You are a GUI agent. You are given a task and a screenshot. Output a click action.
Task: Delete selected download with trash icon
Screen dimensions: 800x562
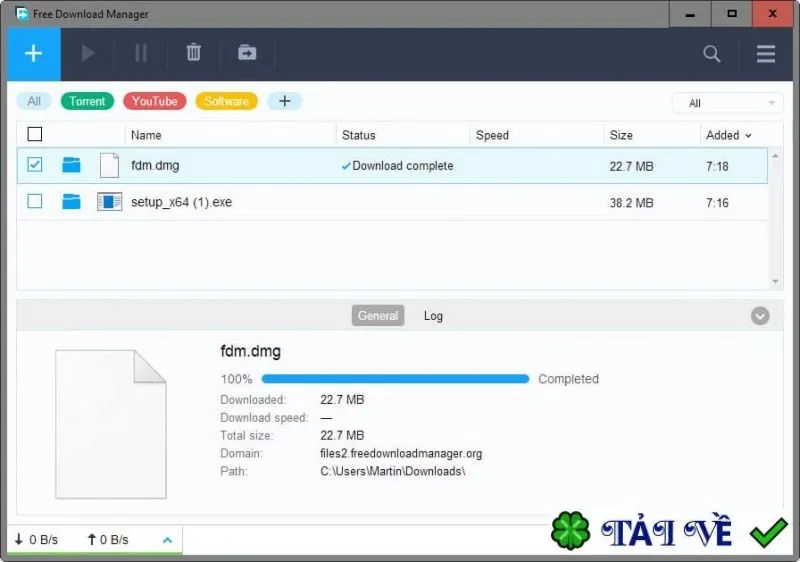(x=193, y=52)
